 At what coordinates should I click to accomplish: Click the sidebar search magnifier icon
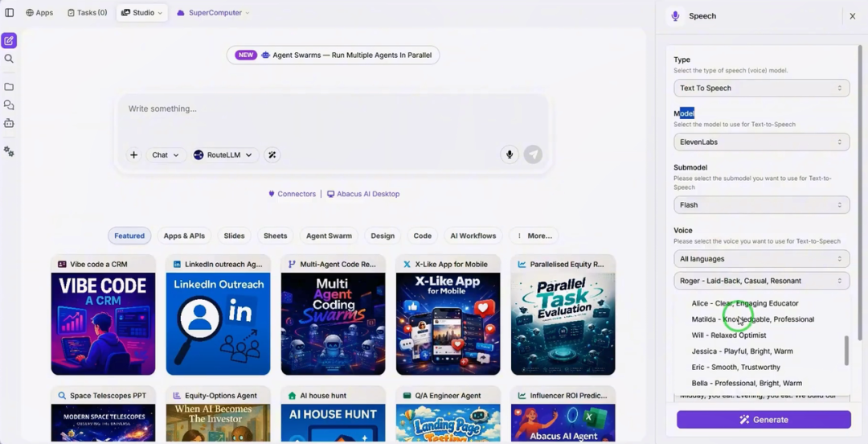point(9,59)
